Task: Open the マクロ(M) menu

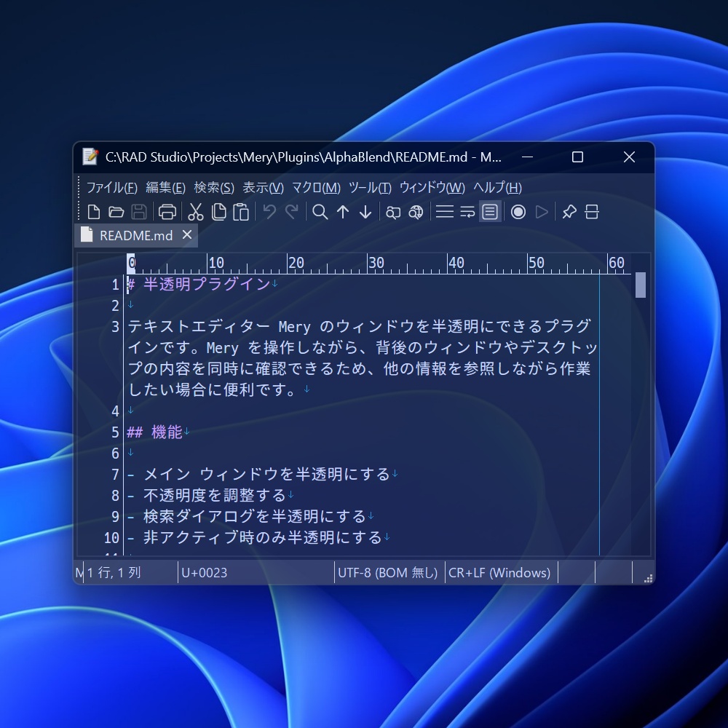Action: [x=316, y=188]
